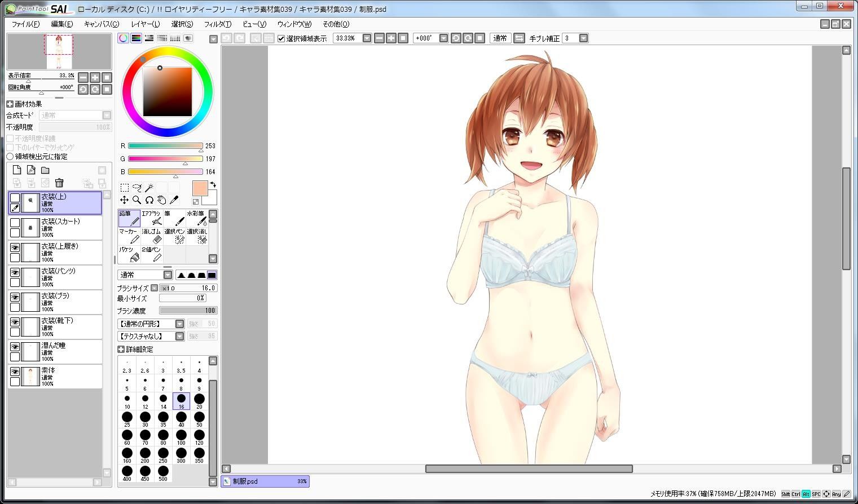Adjust the R red color slider

pos(165,145)
